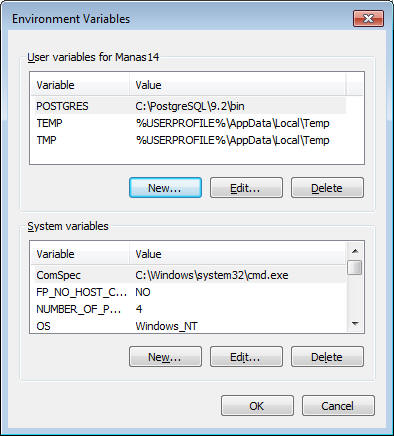
Task: Click the value 4 of NUMBER_OF_P...
Action: 139,309
